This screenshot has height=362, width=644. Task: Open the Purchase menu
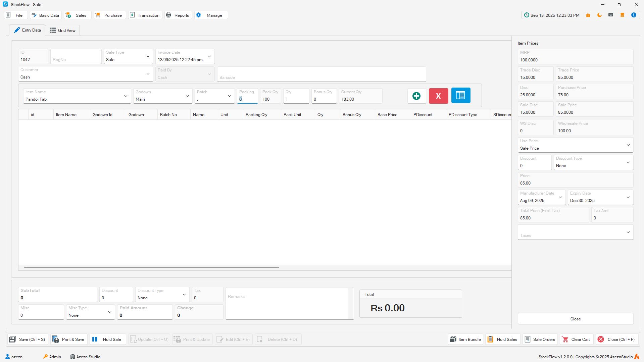point(109,15)
